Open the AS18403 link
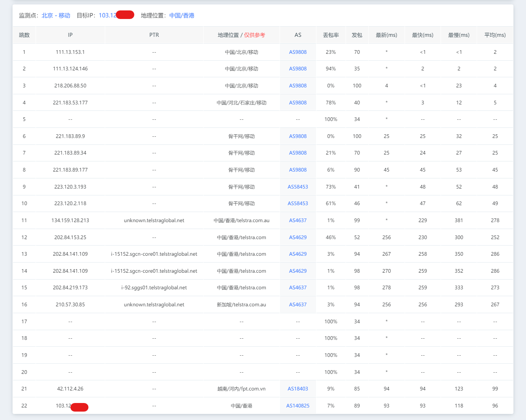This screenshot has height=420, width=526. 298,389
